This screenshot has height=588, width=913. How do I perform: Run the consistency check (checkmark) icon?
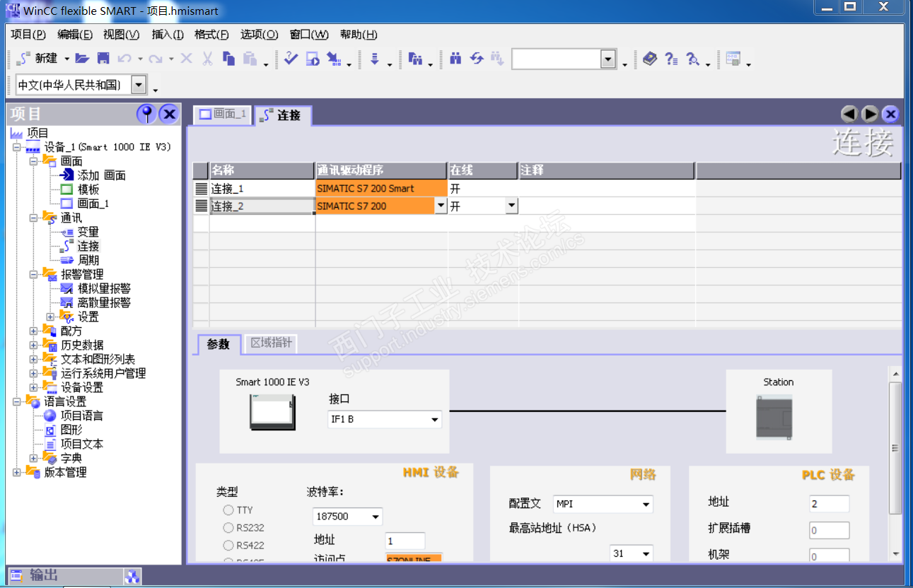coord(291,59)
